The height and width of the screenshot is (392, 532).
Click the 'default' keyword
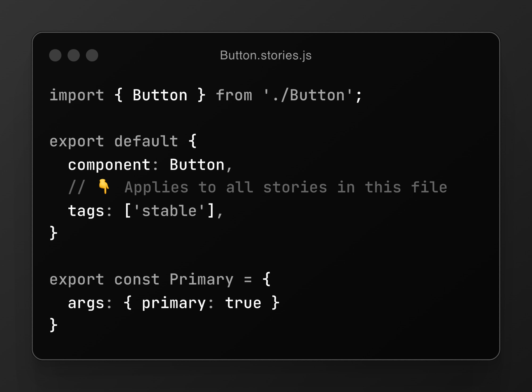tap(146, 141)
